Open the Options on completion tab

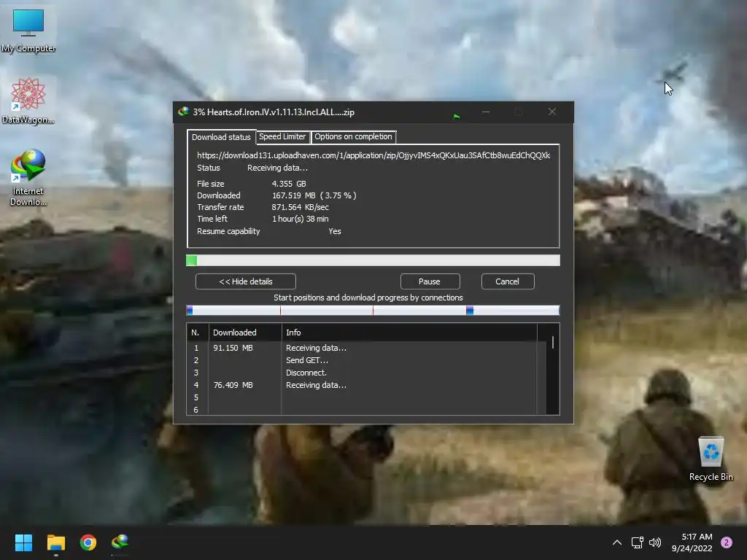point(353,136)
